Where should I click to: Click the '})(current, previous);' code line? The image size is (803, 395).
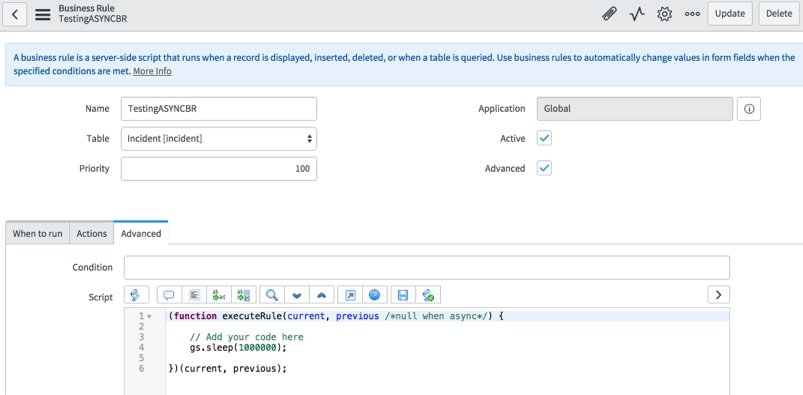(x=227, y=369)
